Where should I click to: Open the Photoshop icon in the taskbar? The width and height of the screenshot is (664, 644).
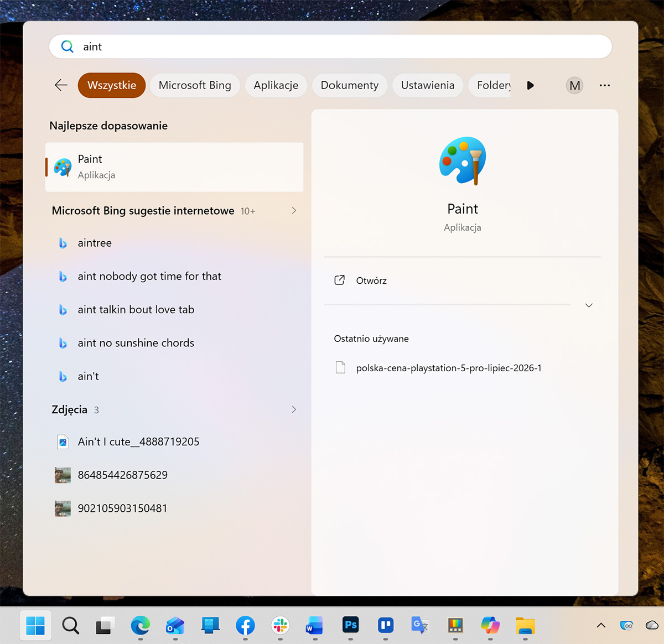tap(350, 625)
